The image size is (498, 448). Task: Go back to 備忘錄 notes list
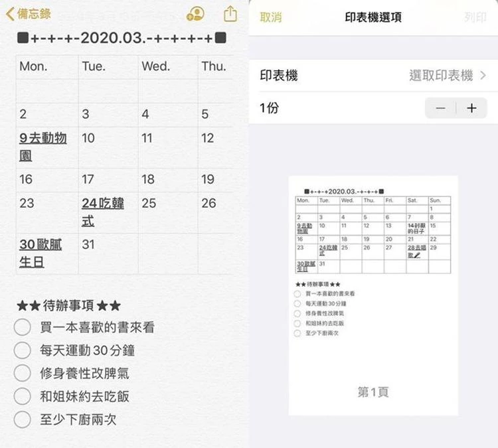(x=29, y=14)
